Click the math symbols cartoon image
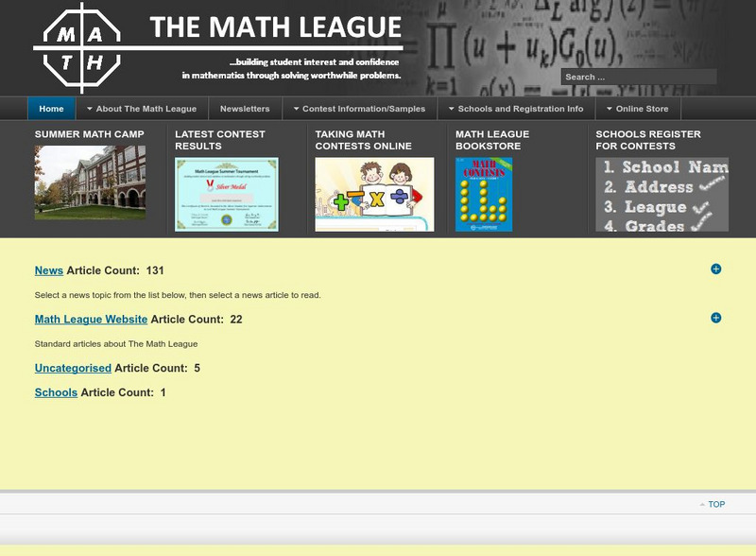756x556 pixels. (x=374, y=195)
